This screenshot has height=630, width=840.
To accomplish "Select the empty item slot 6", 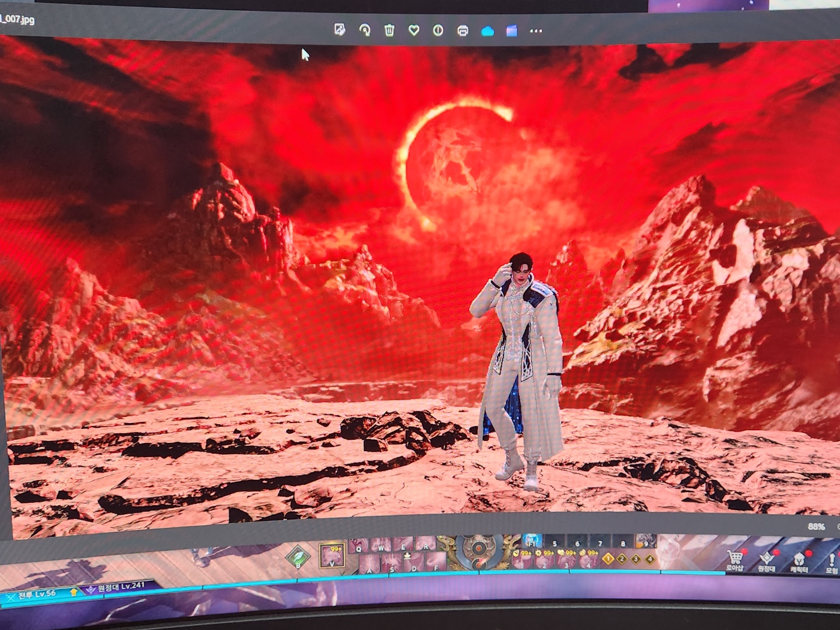I will pos(577,542).
